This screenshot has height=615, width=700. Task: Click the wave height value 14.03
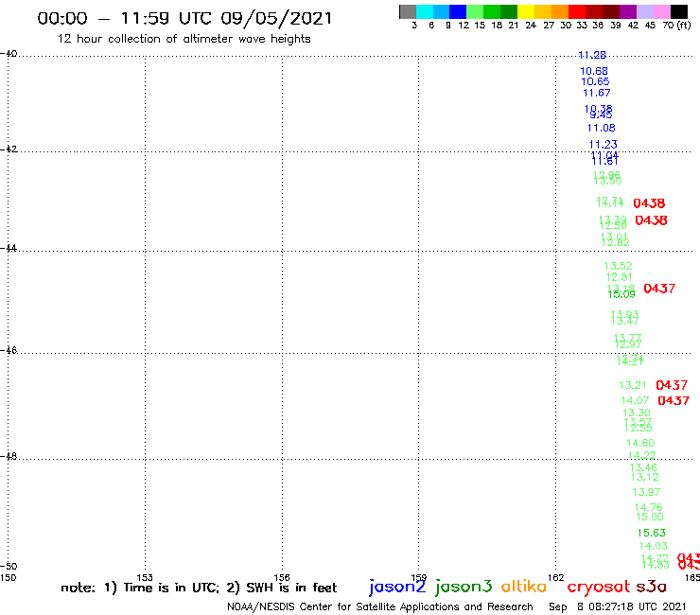(653, 546)
